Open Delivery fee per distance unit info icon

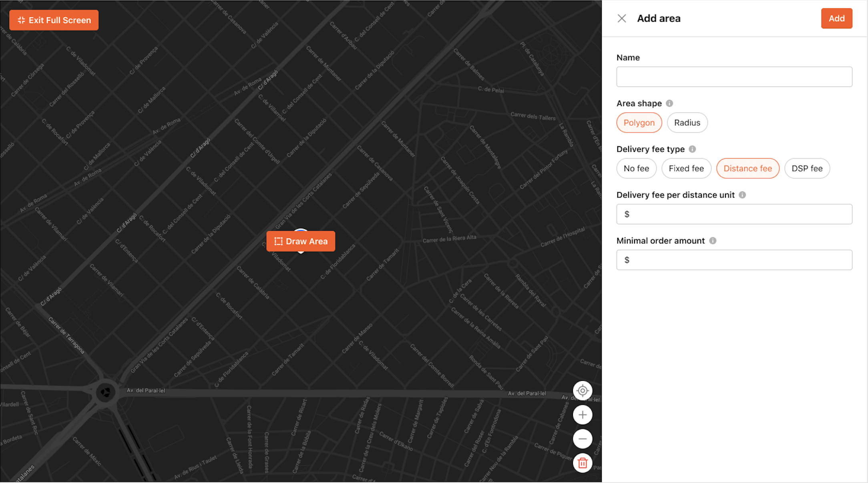point(742,195)
